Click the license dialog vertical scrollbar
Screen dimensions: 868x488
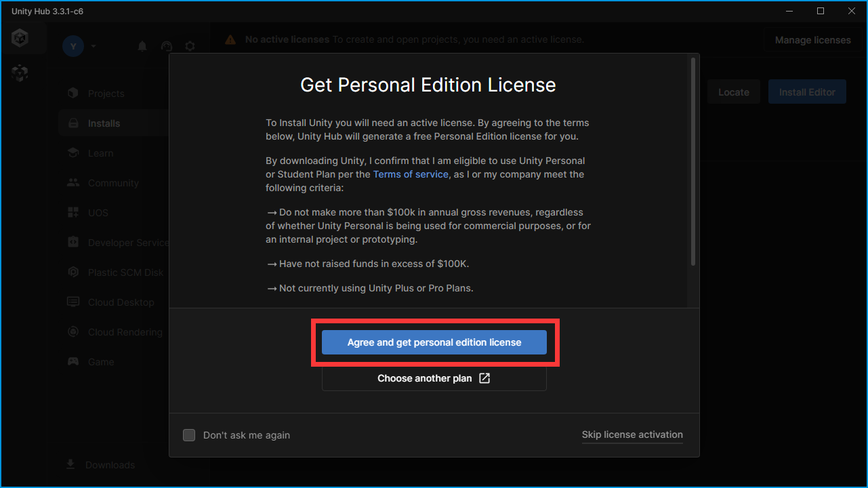pos(692,163)
